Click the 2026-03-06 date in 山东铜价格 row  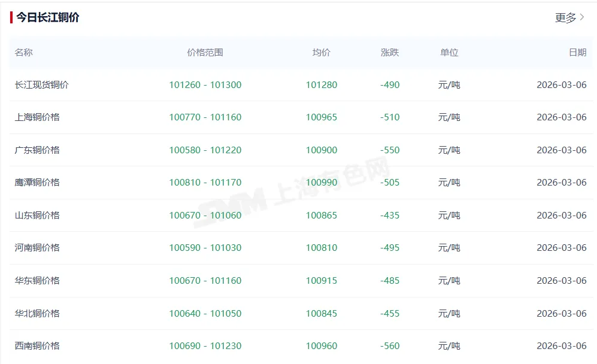pos(562,215)
